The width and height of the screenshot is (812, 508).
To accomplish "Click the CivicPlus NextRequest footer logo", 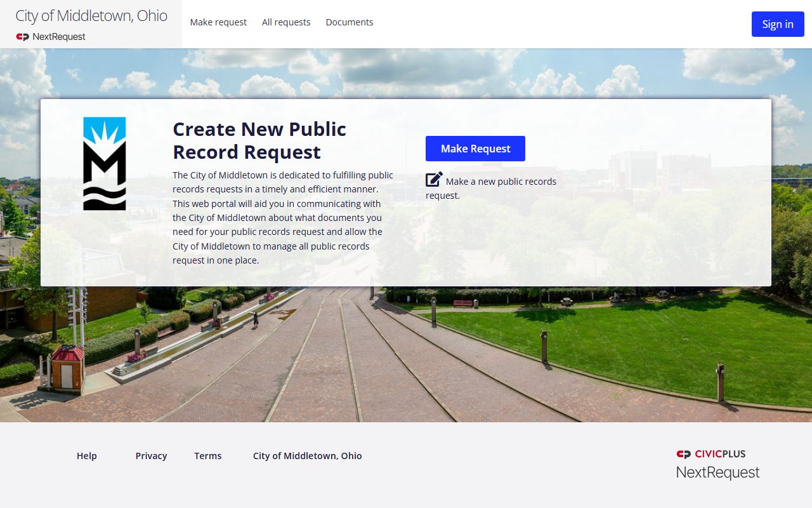I will pyautogui.click(x=717, y=465).
